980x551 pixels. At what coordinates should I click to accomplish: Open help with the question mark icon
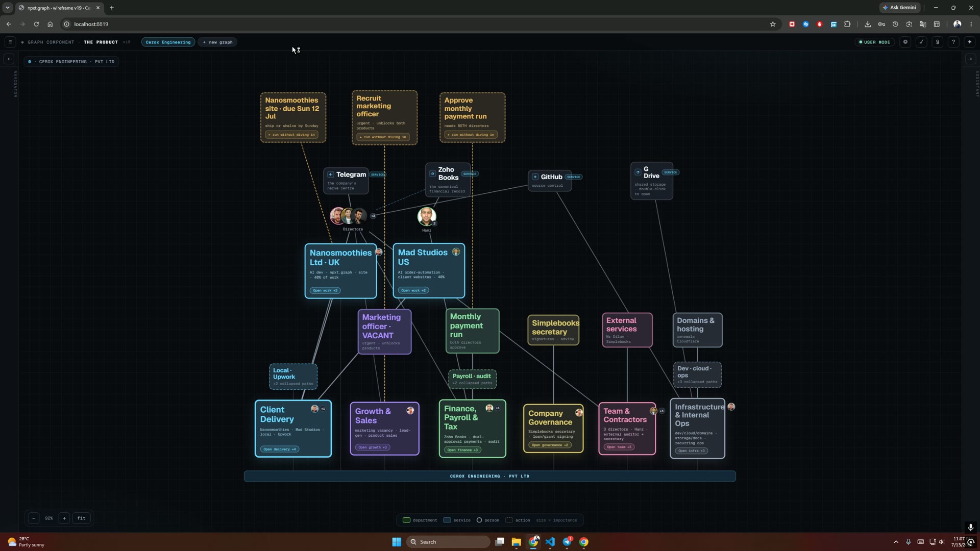tap(953, 42)
